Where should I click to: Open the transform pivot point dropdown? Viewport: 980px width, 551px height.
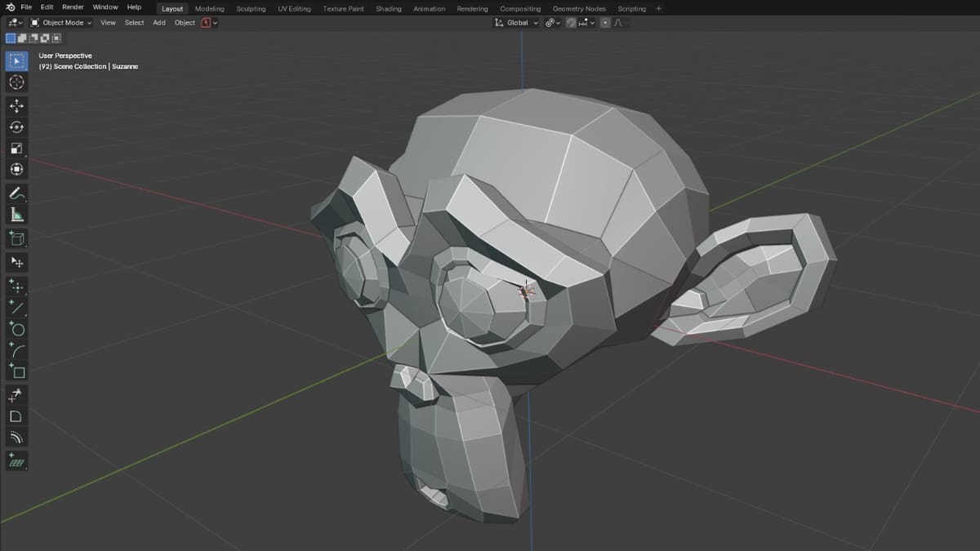pos(554,22)
